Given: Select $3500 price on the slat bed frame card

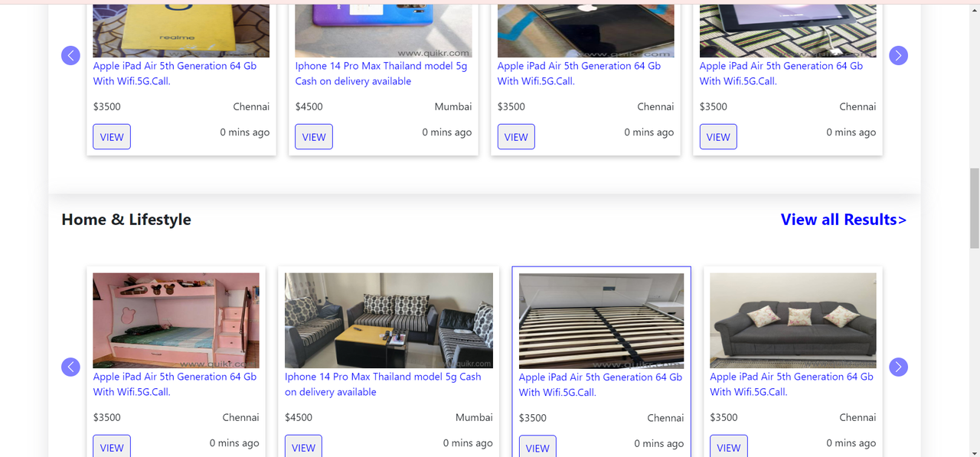Looking at the screenshot, I should 533,418.
